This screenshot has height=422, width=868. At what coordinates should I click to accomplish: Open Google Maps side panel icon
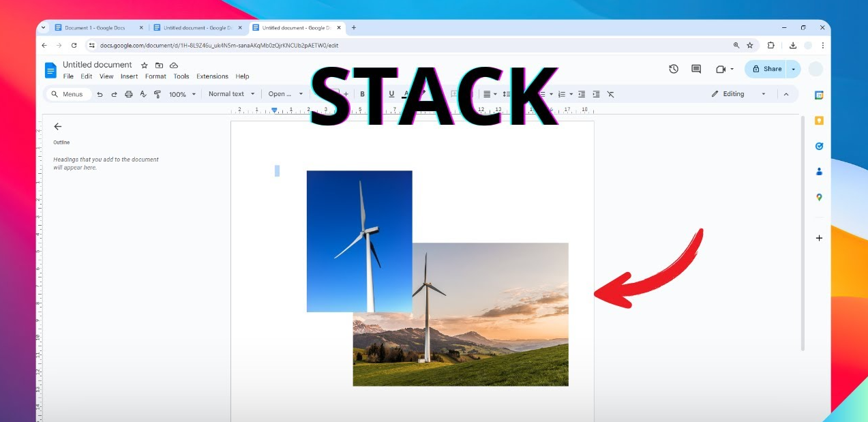click(x=819, y=197)
